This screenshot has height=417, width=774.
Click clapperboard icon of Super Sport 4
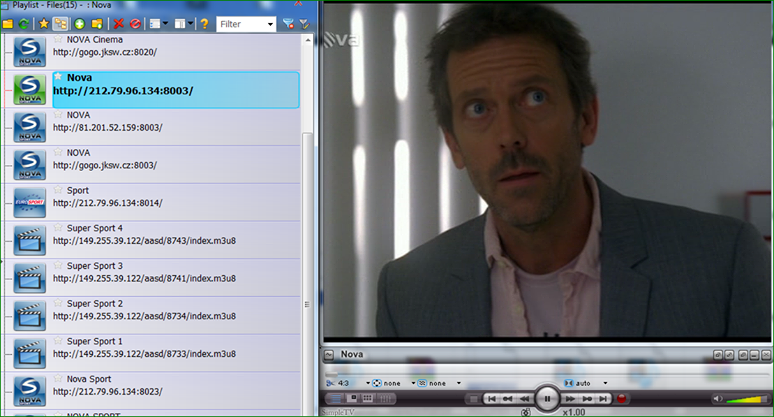[30, 240]
